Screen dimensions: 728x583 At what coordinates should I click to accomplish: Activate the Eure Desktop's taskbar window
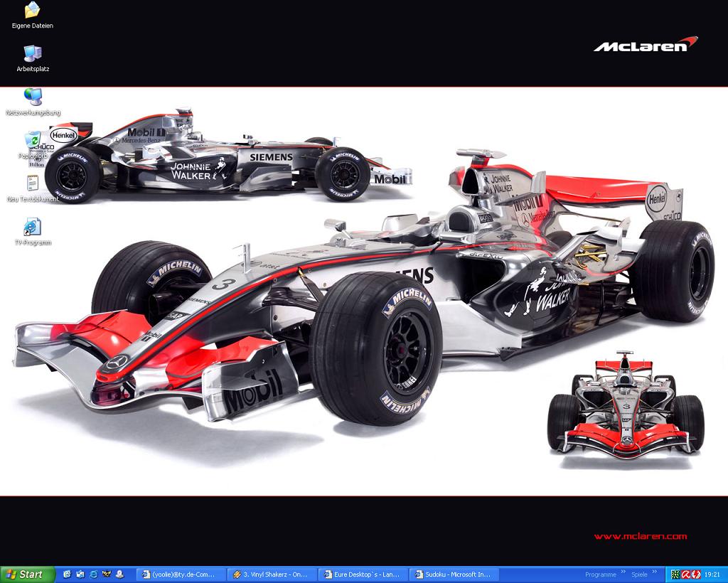(364, 574)
